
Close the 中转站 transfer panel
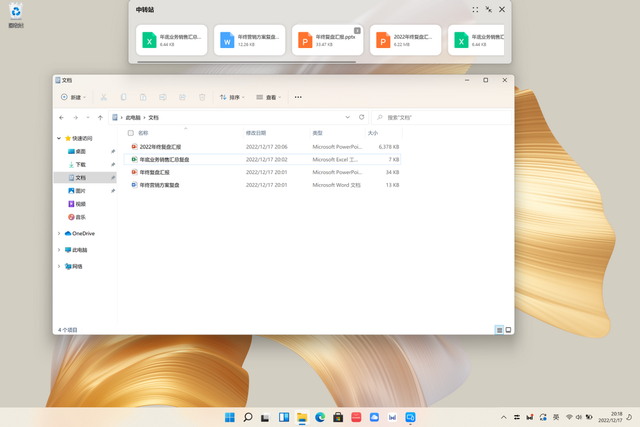[502, 9]
